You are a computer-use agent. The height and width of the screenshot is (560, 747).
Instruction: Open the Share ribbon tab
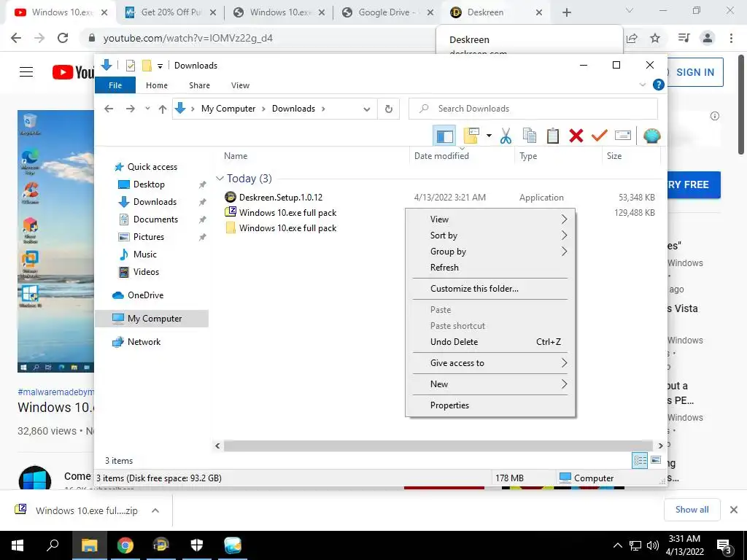tap(199, 85)
